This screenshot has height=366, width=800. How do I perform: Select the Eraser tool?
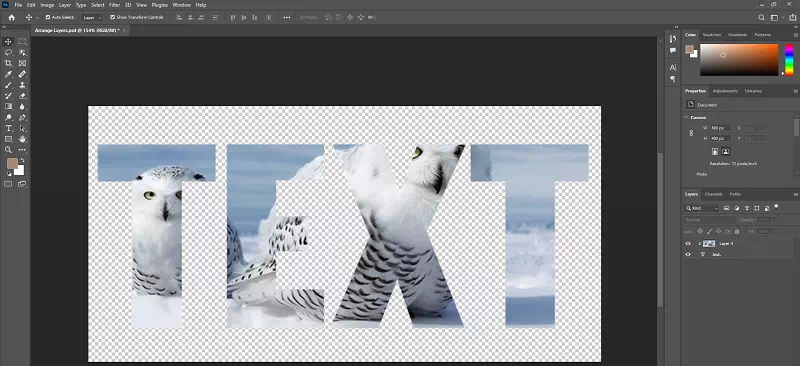click(x=22, y=96)
